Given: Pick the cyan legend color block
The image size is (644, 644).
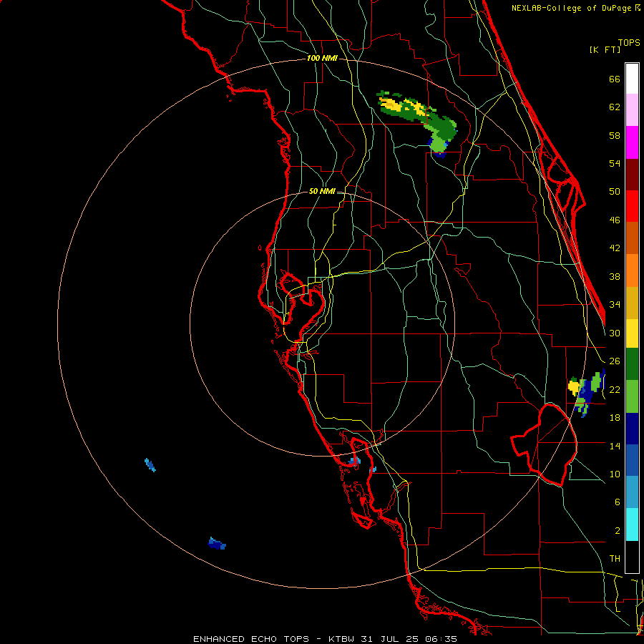Looking at the screenshot, I should (x=632, y=525).
